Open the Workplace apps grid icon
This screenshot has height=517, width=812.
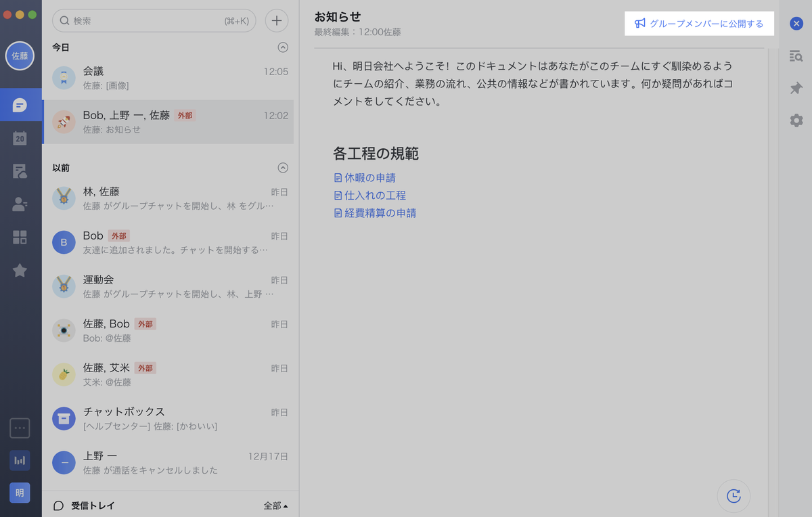point(20,237)
